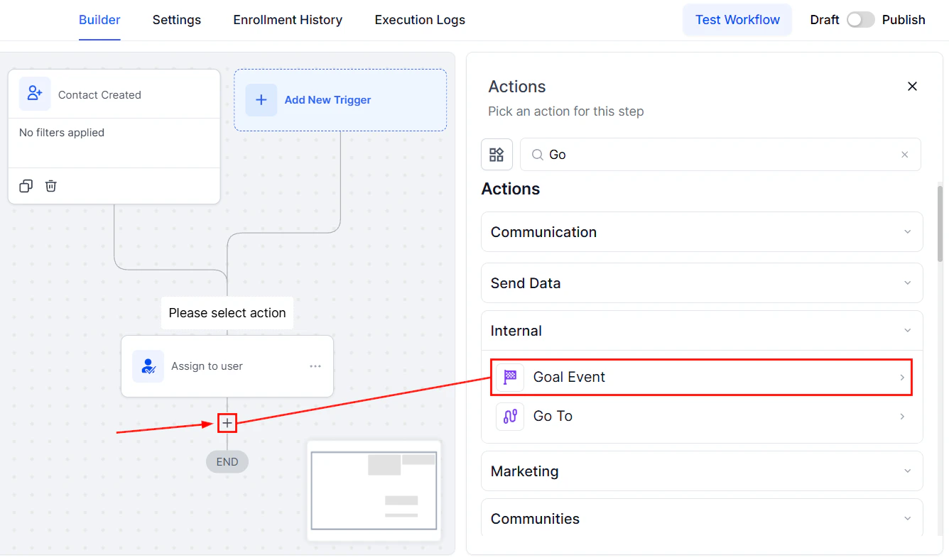
Task: Open options menu on Assign to user step
Action: click(x=315, y=366)
